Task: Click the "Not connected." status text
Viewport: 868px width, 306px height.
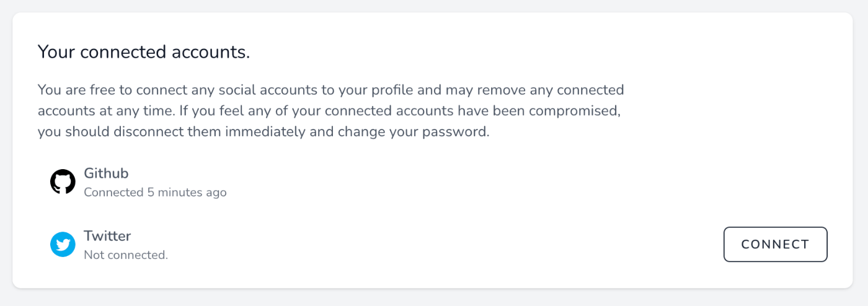Action: tap(126, 255)
